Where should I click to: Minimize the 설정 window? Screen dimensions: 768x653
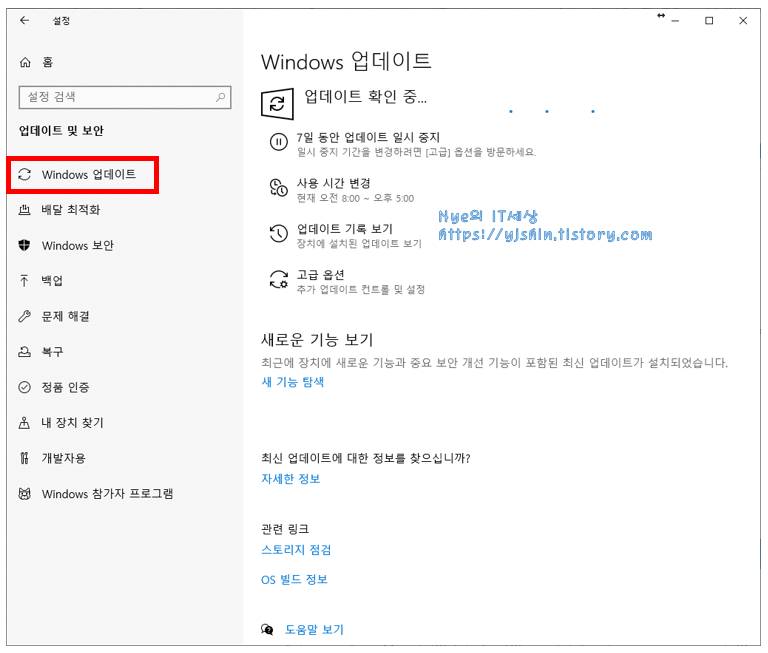(x=675, y=21)
